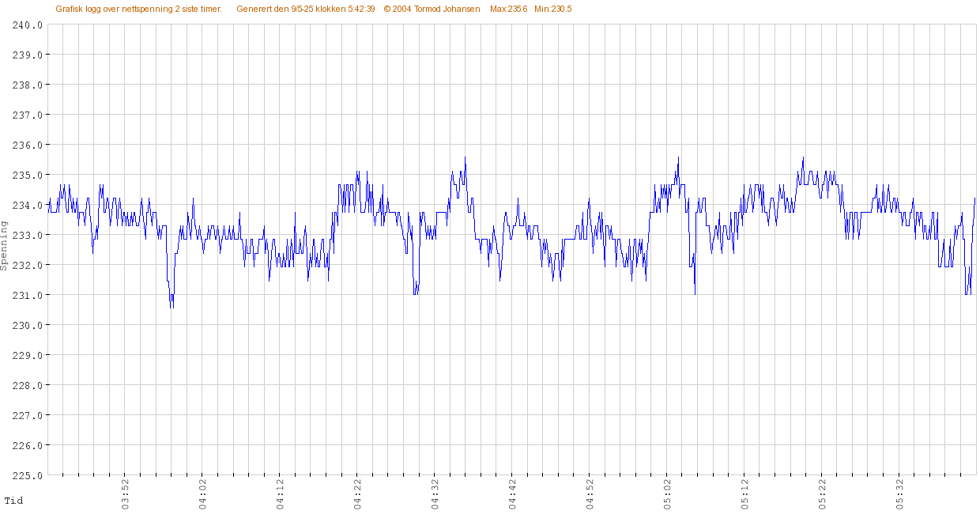Select the 05:02 time marker

[667, 493]
